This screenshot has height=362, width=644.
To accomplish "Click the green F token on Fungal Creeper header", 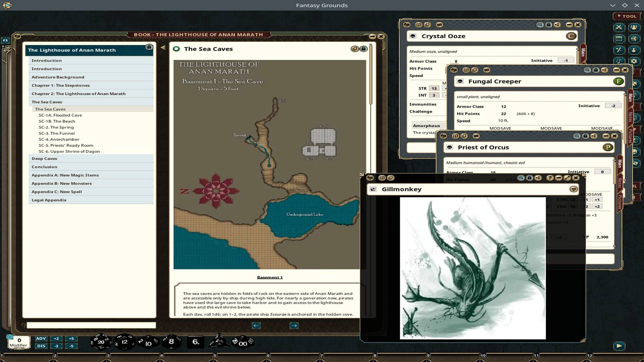I will tap(618, 81).
